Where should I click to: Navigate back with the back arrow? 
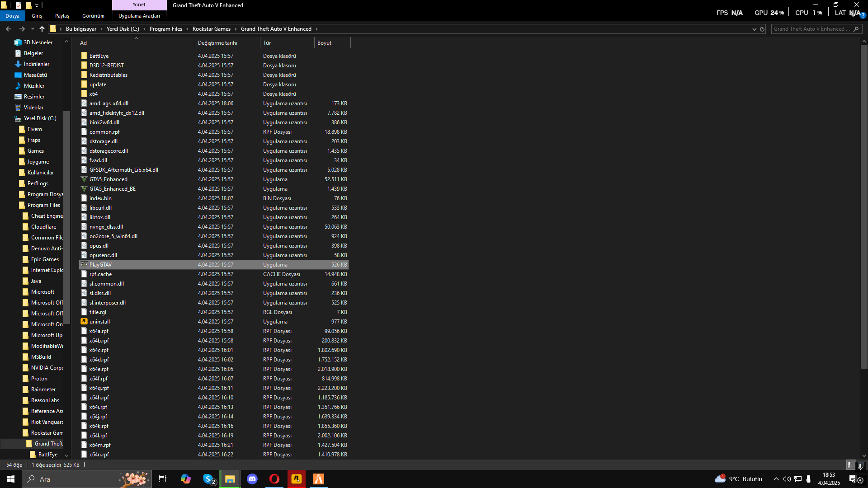click(9, 29)
